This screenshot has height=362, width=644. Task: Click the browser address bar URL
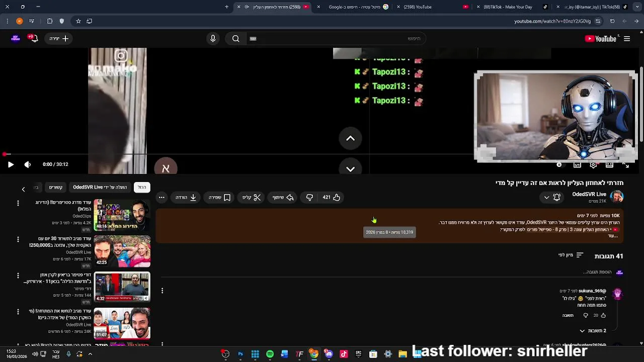pyautogui.click(x=552, y=21)
